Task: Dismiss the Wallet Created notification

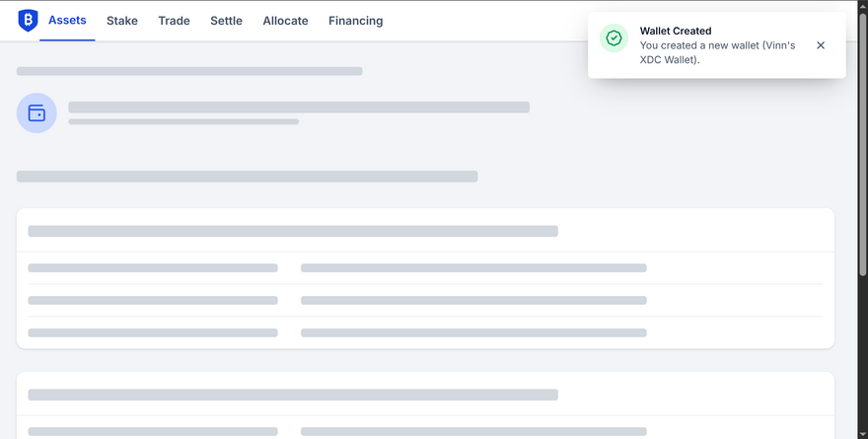Action: [x=821, y=45]
